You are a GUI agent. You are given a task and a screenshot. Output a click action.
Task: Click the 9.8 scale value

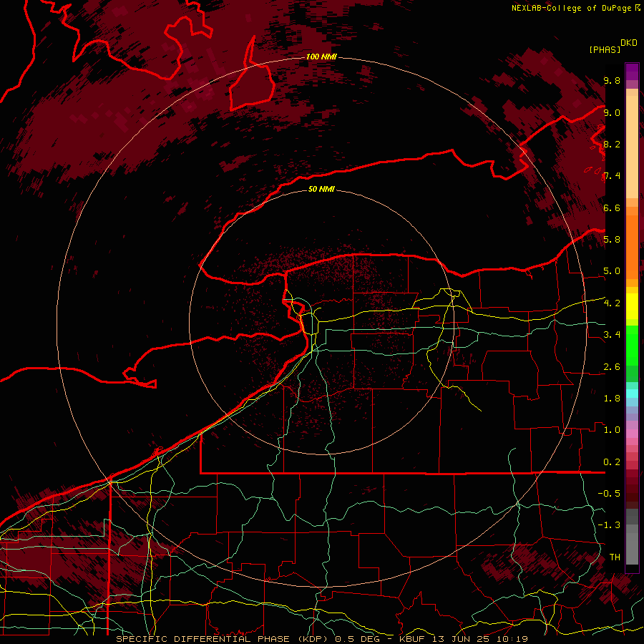point(612,81)
